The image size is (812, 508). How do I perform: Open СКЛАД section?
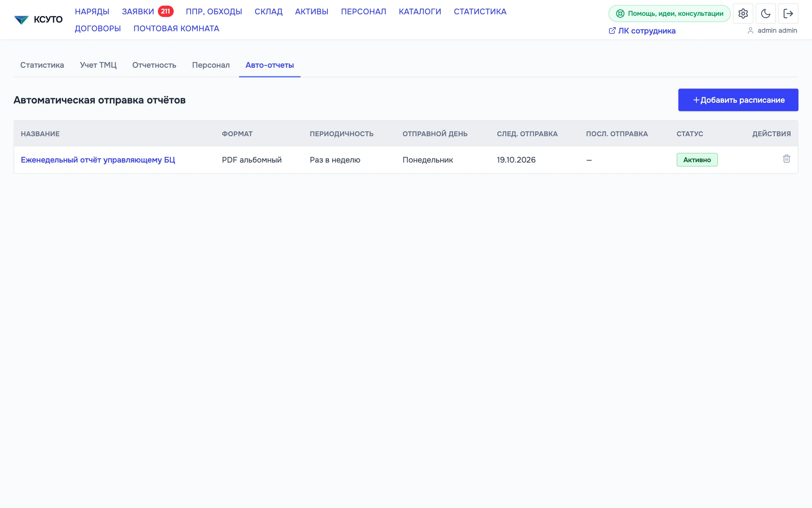(x=268, y=12)
